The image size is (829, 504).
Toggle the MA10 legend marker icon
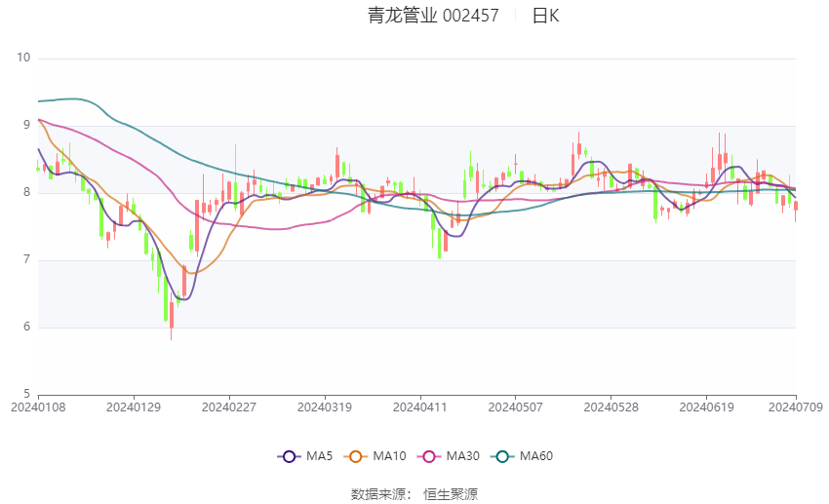pyautogui.click(x=355, y=456)
